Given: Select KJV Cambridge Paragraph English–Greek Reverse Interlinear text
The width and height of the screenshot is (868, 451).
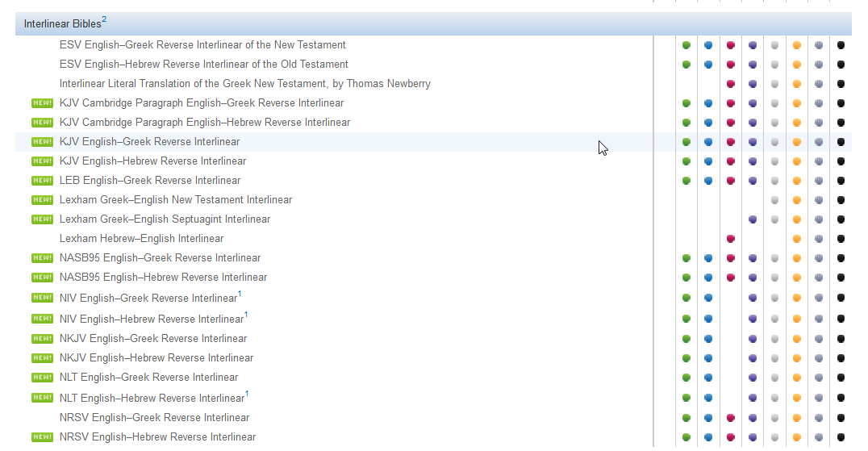Looking at the screenshot, I should pos(202,103).
